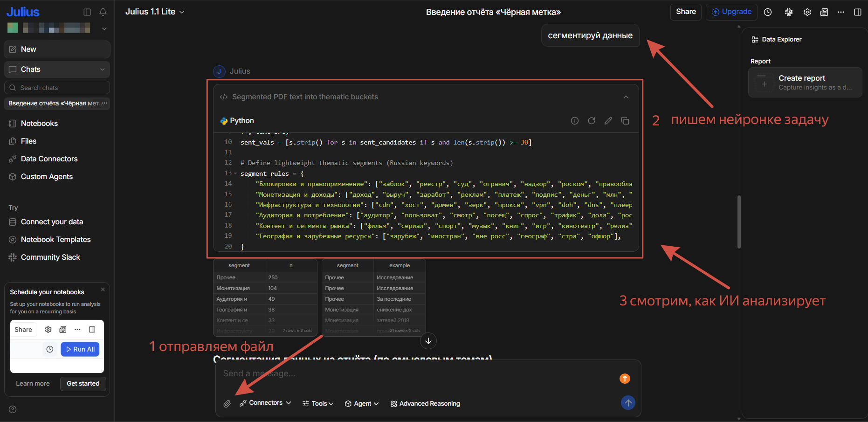Click the Julius logo
868x422 pixels.
[23, 12]
